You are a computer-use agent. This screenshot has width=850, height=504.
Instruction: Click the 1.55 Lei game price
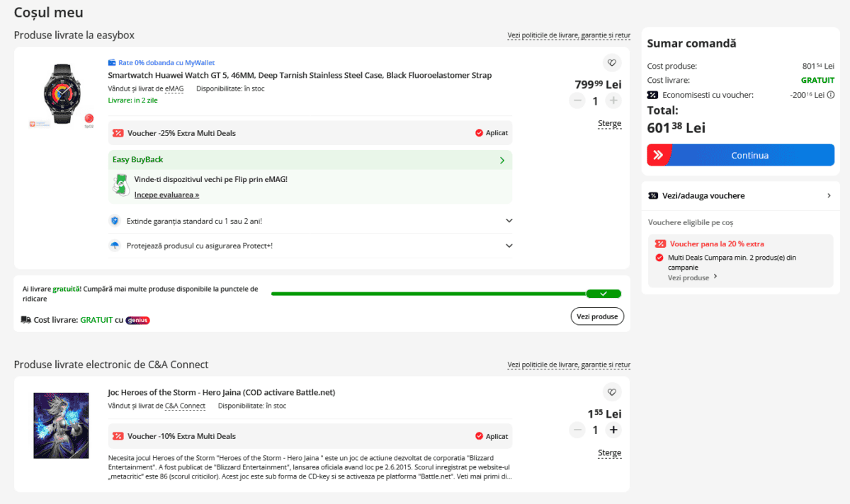coord(604,413)
